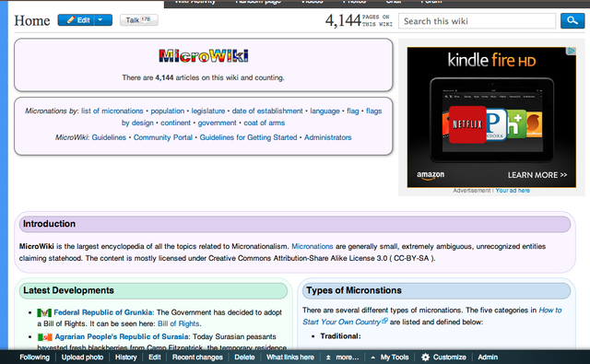Open the Administrators link

[x=328, y=137]
